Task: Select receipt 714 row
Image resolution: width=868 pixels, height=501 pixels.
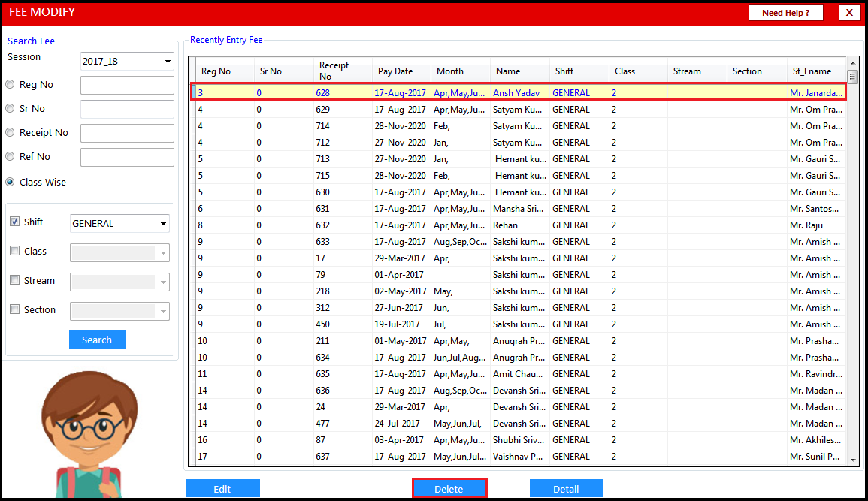Action: point(519,126)
